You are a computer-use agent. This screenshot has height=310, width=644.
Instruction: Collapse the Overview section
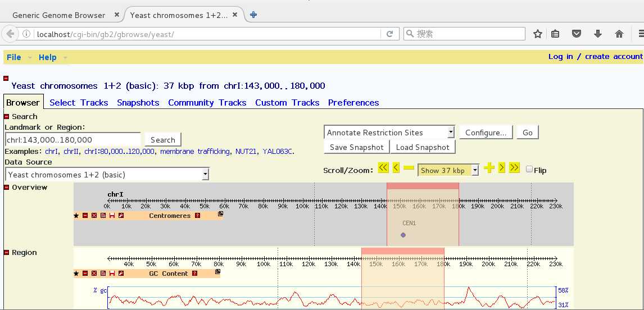point(7,187)
